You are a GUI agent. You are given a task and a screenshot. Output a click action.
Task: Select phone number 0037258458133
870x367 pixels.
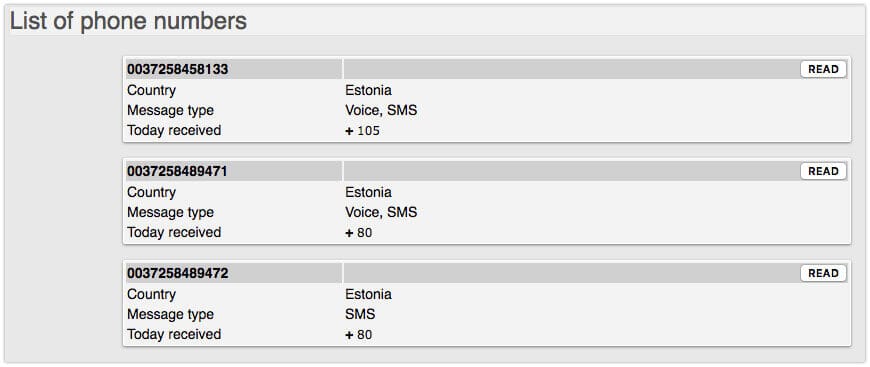[177, 69]
